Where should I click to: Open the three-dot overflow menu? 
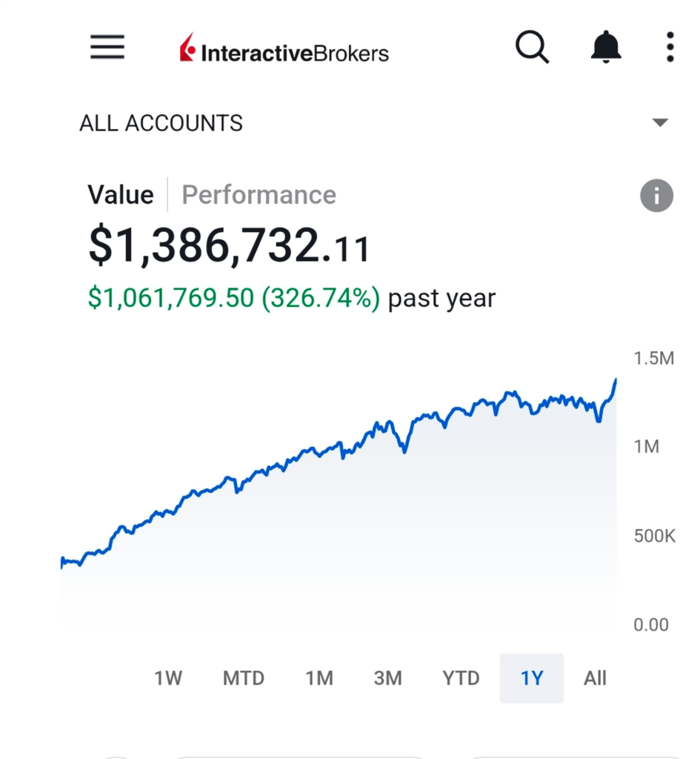670,47
